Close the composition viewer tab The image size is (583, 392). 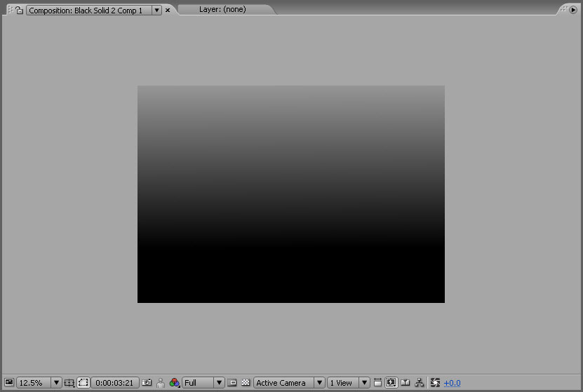coord(168,11)
